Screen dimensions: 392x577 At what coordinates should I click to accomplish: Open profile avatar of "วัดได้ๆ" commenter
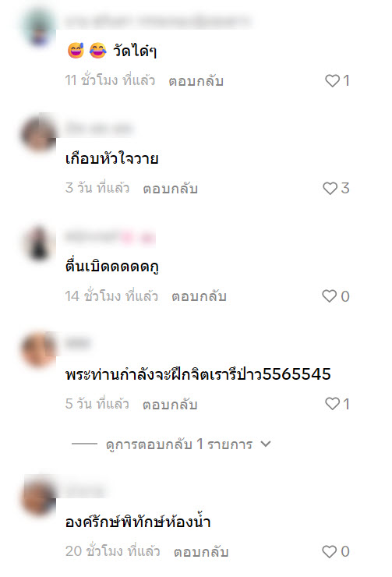coord(39,27)
